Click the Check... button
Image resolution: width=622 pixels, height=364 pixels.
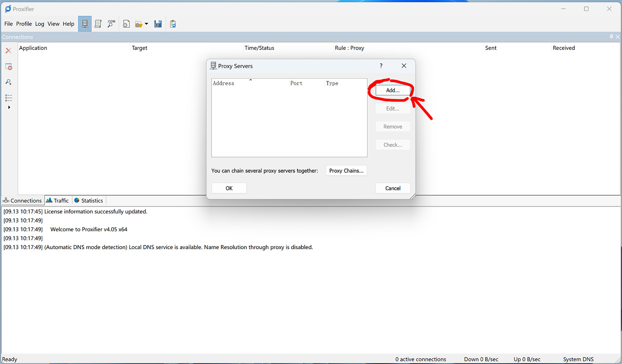(x=393, y=145)
